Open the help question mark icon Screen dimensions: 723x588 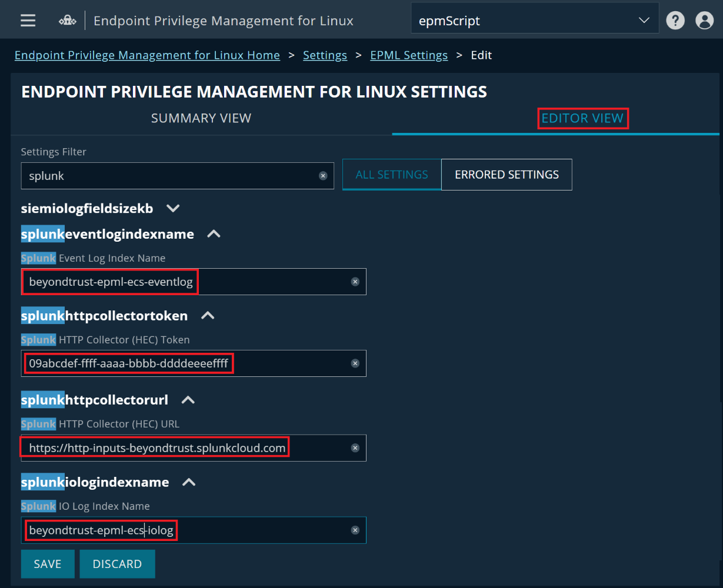(x=675, y=19)
